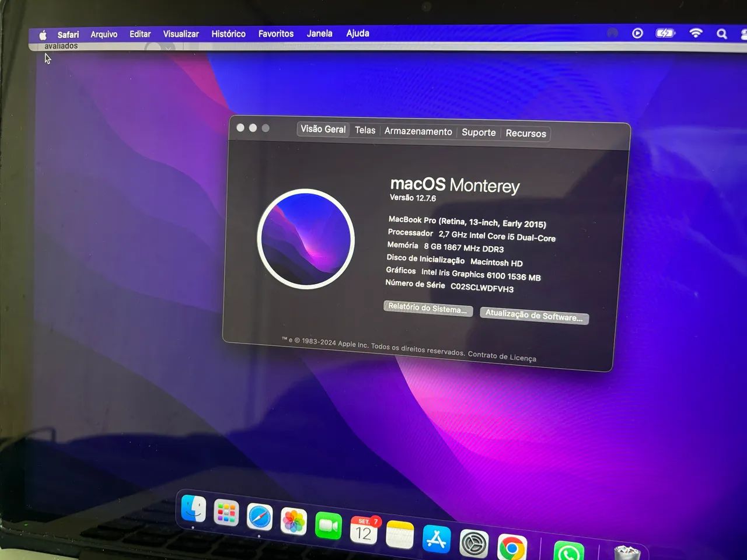Click the 8 GB 1867 MHz DDR3 memory value
747x560 pixels.
tap(463, 247)
